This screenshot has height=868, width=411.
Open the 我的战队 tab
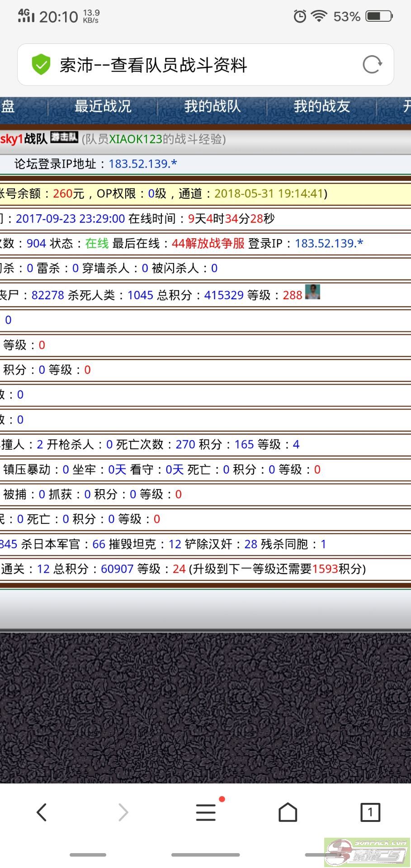[212, 107]
